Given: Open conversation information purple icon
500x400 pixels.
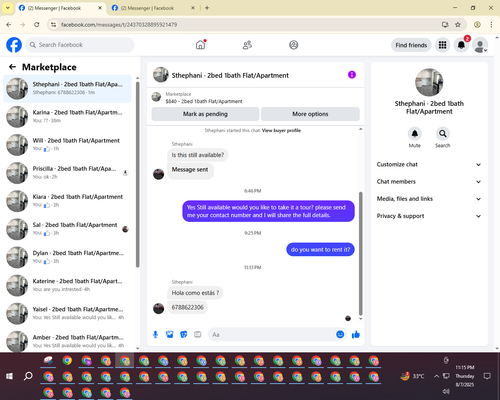Looking at the screenshot, I should click(352, 75).
